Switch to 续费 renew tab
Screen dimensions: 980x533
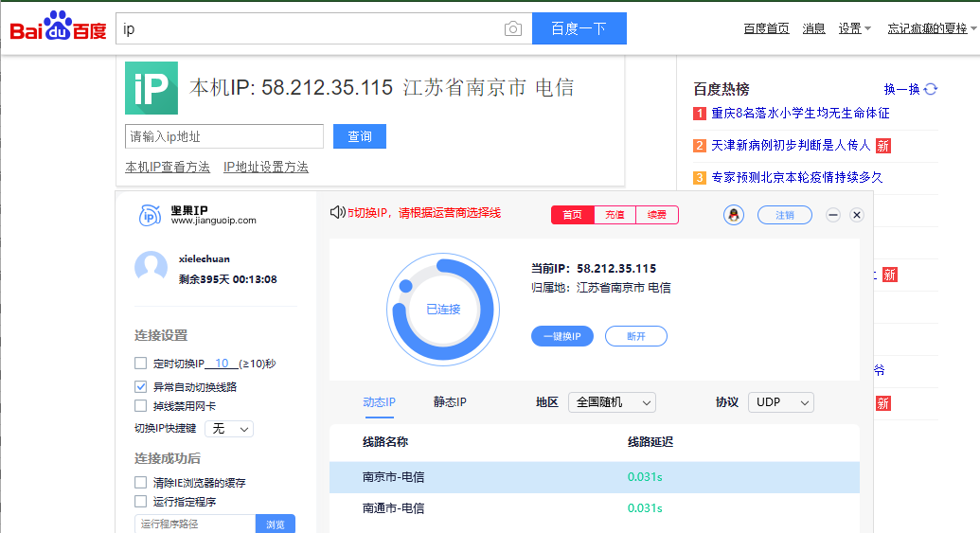point(657,214)
